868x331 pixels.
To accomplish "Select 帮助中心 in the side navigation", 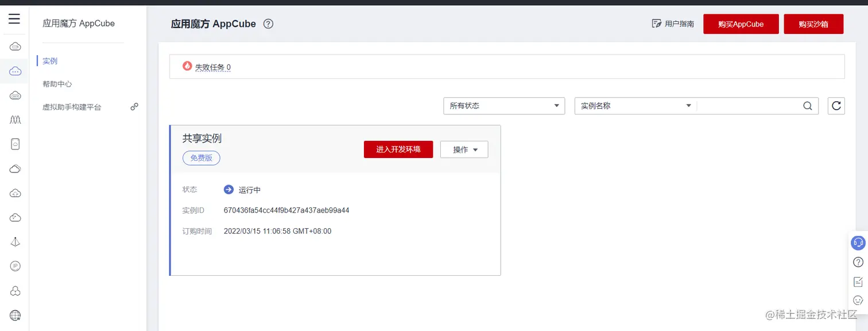I will [57, 84].
